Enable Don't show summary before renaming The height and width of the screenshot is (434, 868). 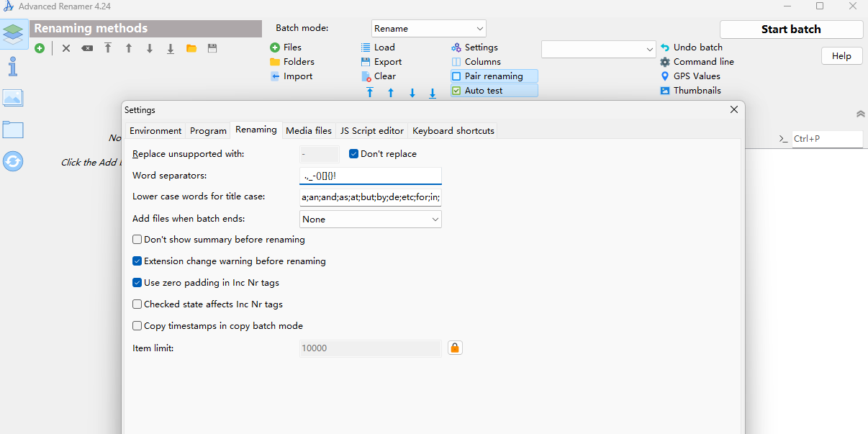pyautogui.click(x=137, y=239)
